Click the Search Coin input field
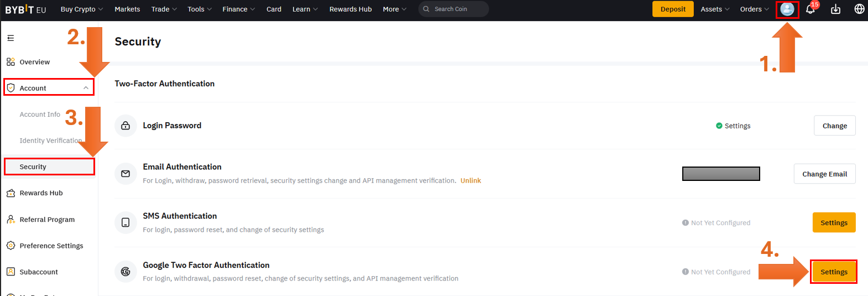The image size is (868, 296). pos(456,9)
